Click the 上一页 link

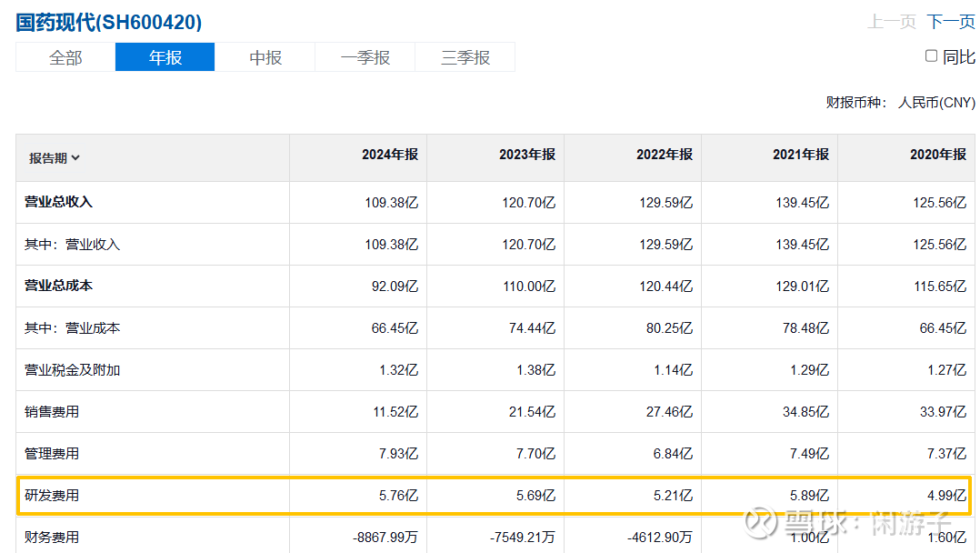tap(892, 22)
